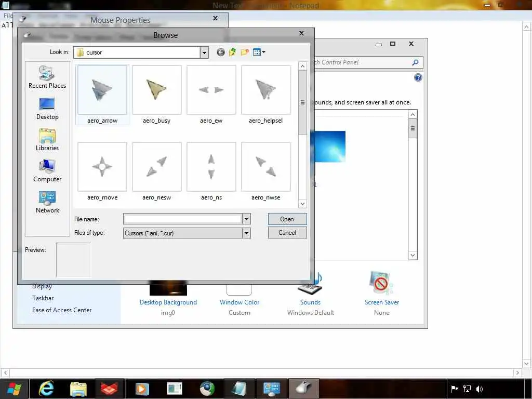Open the View Menu dropdown in Browse
The width and height of the screenshot is (532, 399).
point(259,52)
